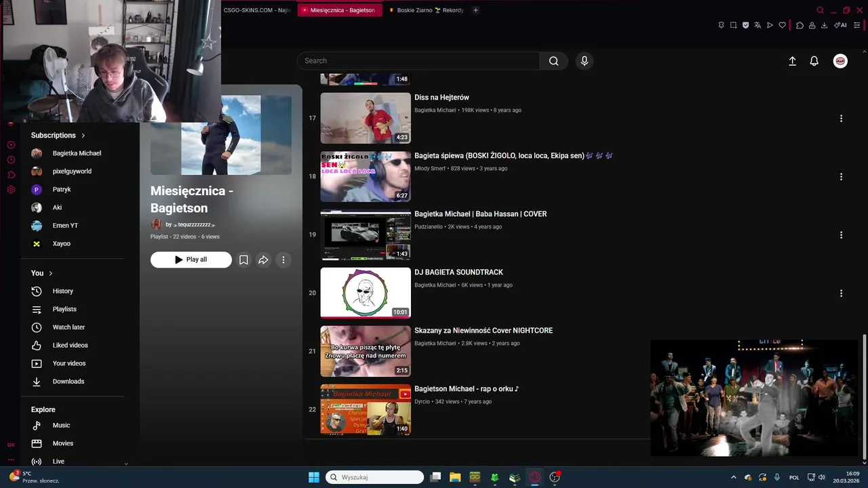Open Opera ad-blocker shield icon
Screen dimensions: 868x488
[x=745, y=25]
